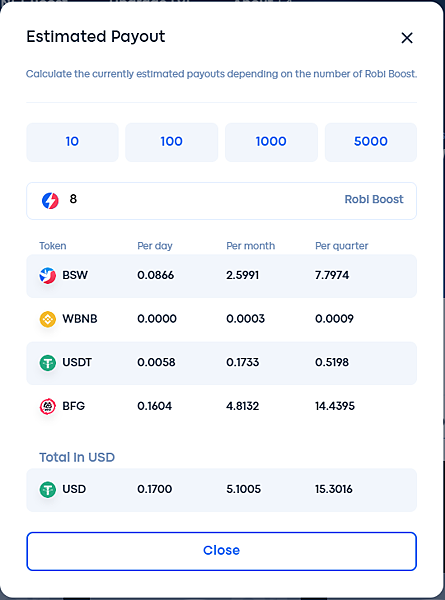Click the BSW token icon

[x=48, y=275]
